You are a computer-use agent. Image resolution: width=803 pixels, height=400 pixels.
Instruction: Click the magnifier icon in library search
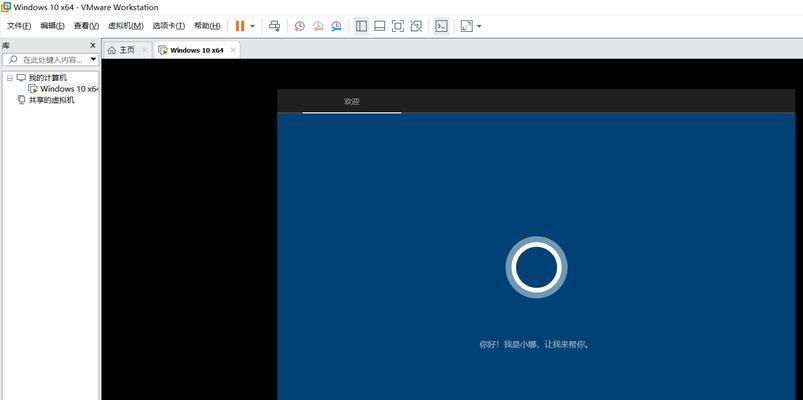[13, 59]
